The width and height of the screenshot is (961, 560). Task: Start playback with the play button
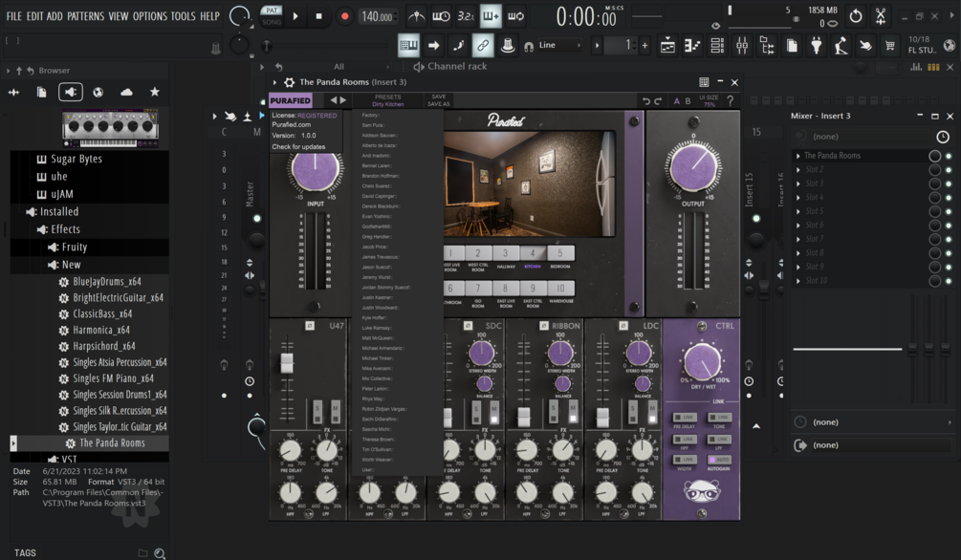295,16
